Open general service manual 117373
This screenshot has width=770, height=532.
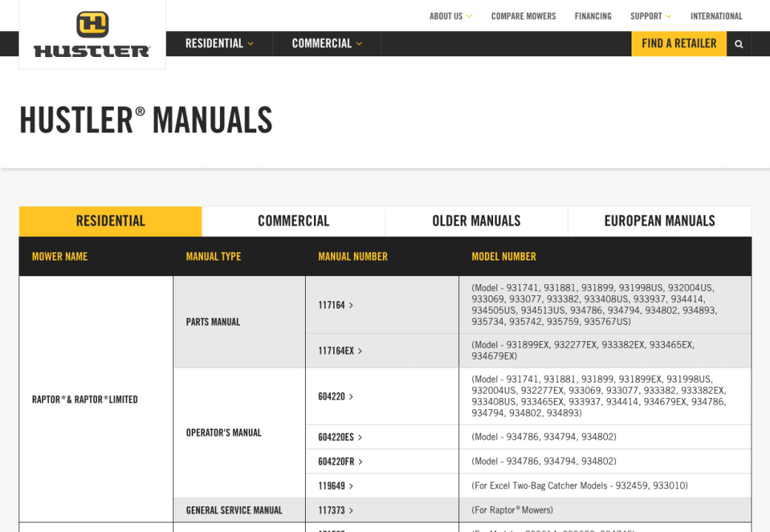point(336,511)
